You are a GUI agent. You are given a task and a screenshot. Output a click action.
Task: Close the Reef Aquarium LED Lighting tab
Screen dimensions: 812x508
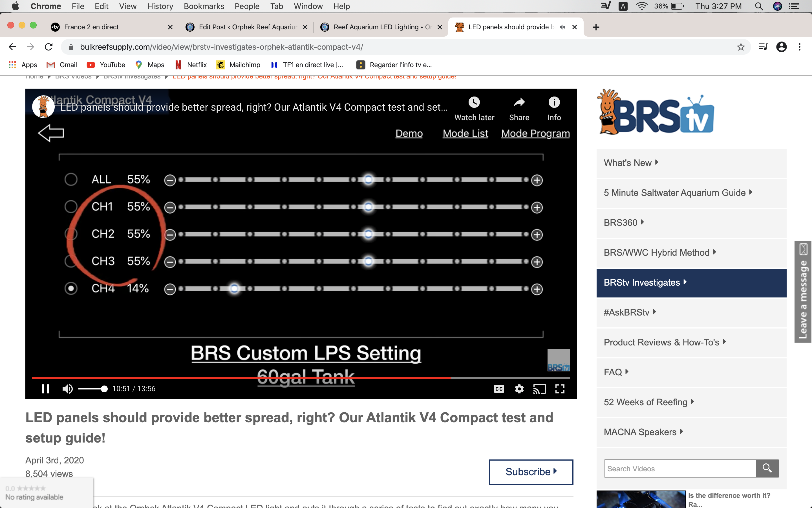[x=440, y=27]
